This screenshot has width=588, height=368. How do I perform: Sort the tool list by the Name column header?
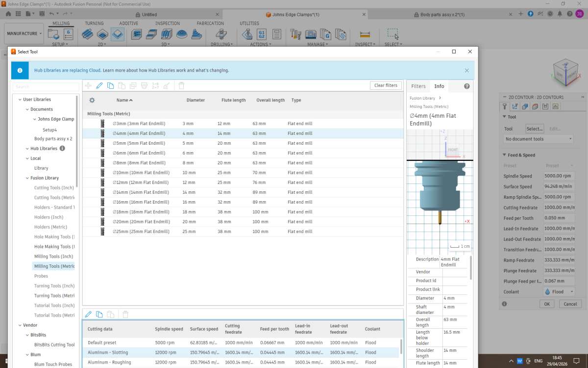[124, 100]
